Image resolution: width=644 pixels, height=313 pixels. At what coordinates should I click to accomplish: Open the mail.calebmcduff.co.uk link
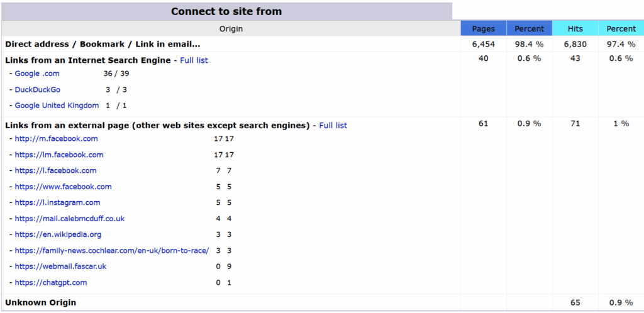pos(70,219)
